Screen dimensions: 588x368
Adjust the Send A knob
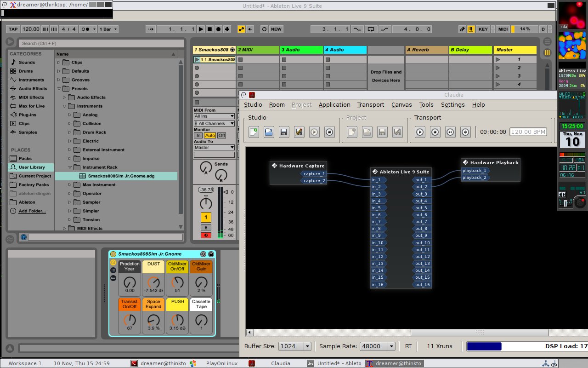tap(206, 167)
